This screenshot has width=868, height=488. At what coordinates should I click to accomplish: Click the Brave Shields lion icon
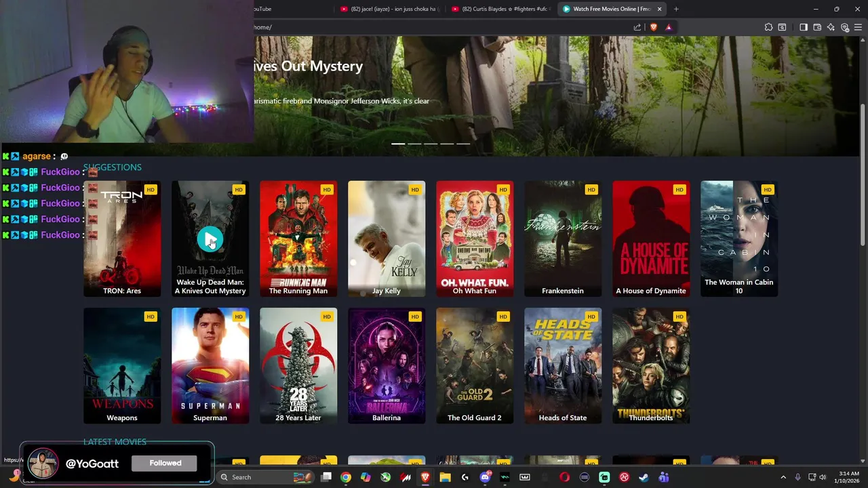pyautogui.click(x=654, y=27)
